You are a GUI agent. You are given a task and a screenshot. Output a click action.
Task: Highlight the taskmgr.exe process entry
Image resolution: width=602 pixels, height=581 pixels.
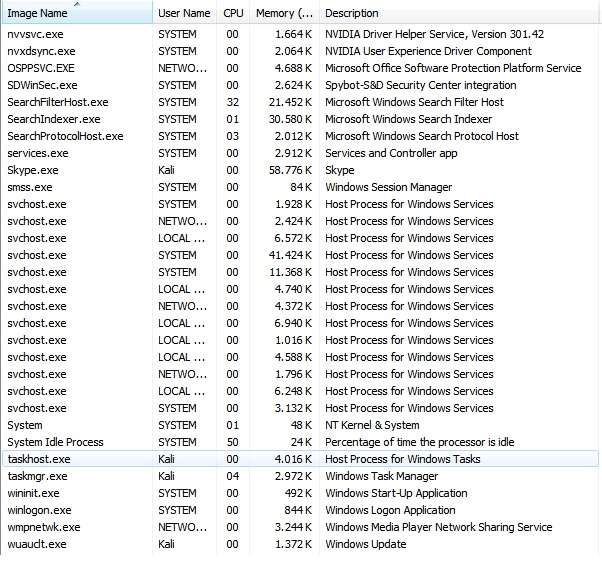point(37,476)
